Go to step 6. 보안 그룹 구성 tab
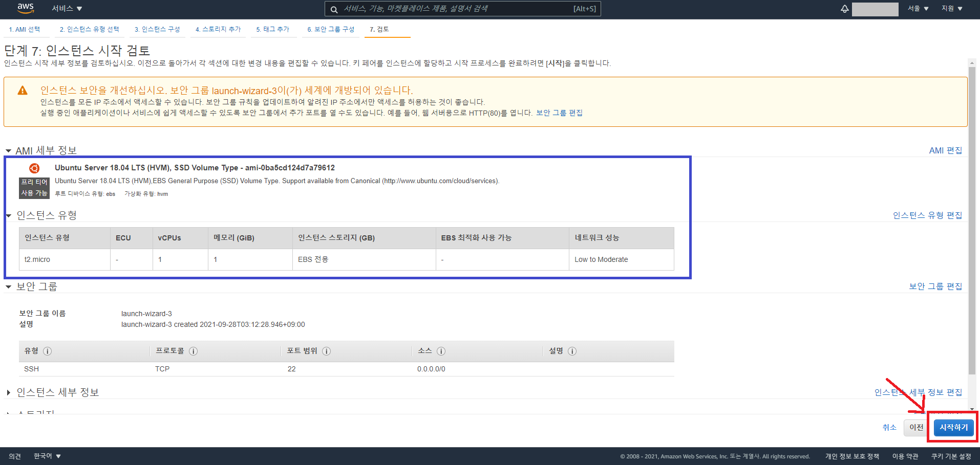The width and height of the screenshot is (980, 465). (x=331, y=29)
